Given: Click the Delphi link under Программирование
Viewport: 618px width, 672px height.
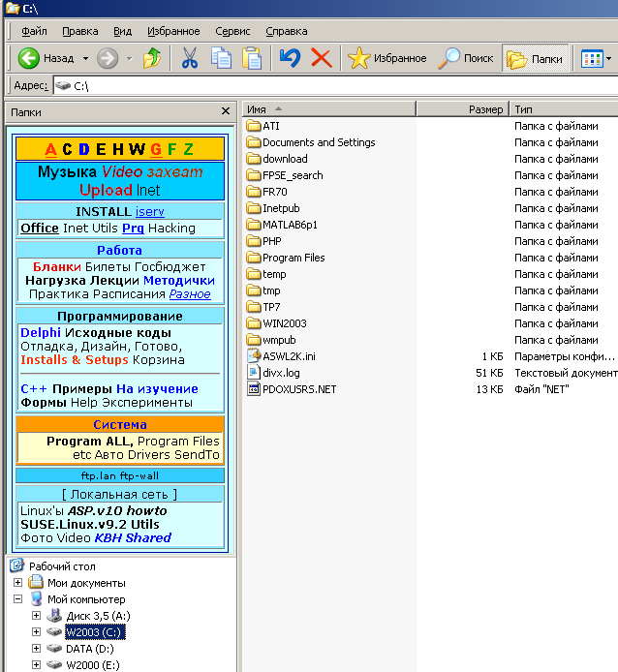Looking at the screenshot, I should click(40, 332).
